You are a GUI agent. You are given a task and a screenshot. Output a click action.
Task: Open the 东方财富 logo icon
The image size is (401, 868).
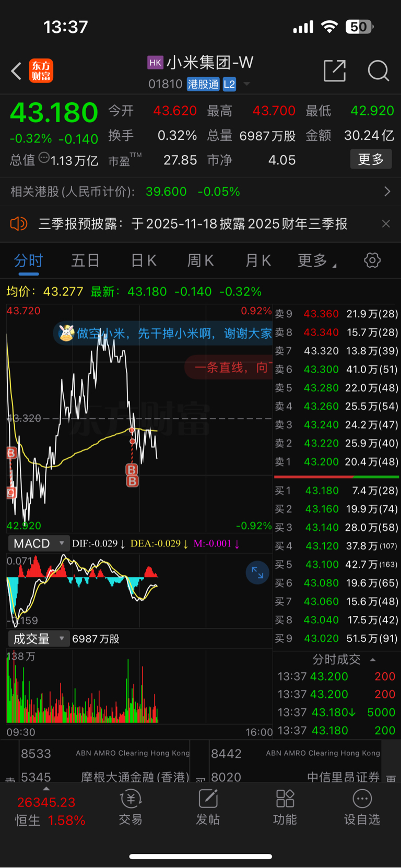tap(41, 71)
